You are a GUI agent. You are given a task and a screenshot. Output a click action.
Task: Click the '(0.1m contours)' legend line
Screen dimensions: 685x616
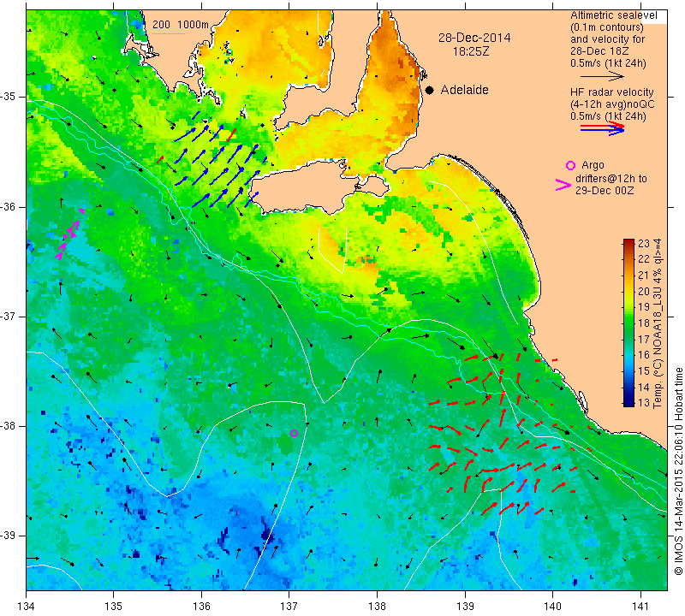pos(607,27)
